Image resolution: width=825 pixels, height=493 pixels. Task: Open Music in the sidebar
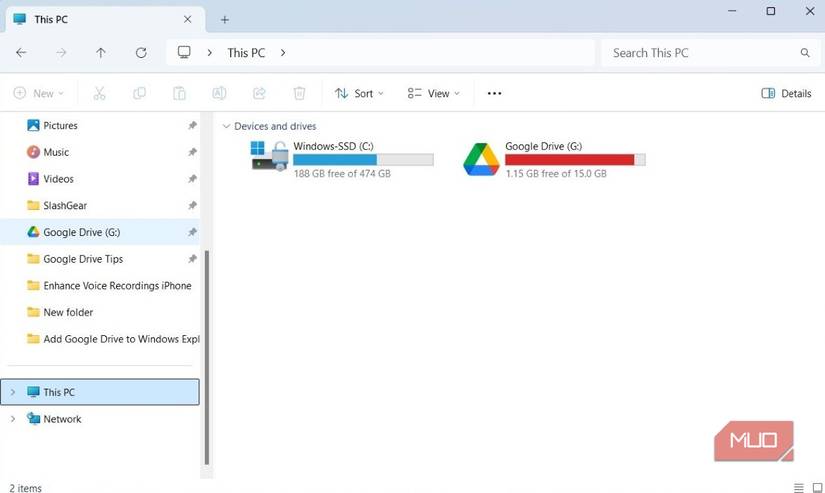click(x=56, y=152)
